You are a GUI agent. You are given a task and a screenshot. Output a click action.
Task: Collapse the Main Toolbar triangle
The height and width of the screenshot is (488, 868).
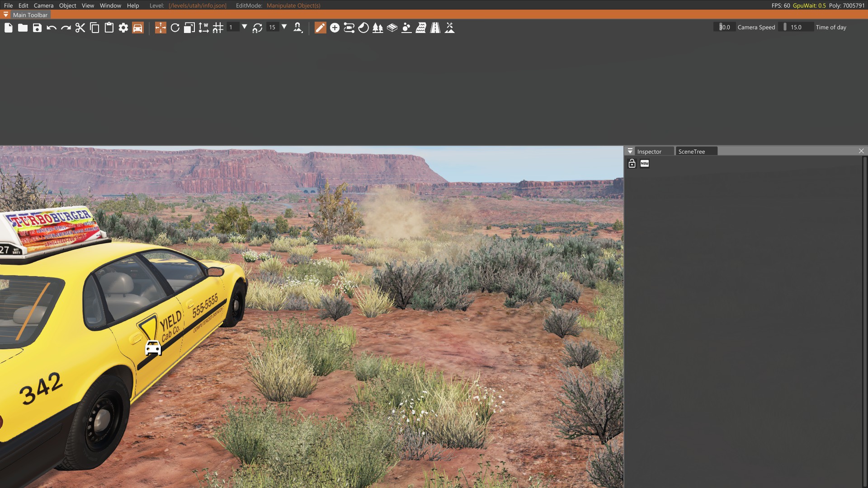[6, 15]
